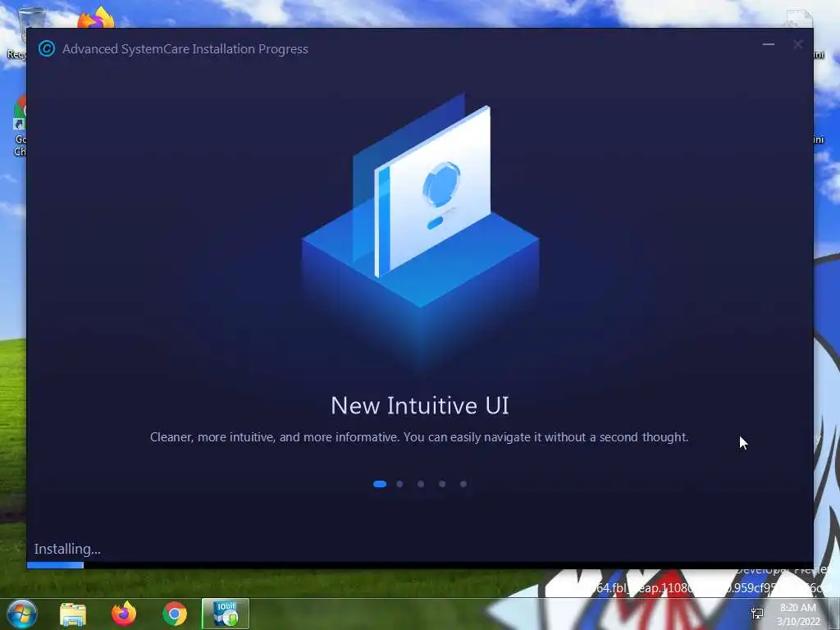The height and width of the screenshot is (630, 840).
Task: Open the Windows Start menu
Action: point(22,614)
